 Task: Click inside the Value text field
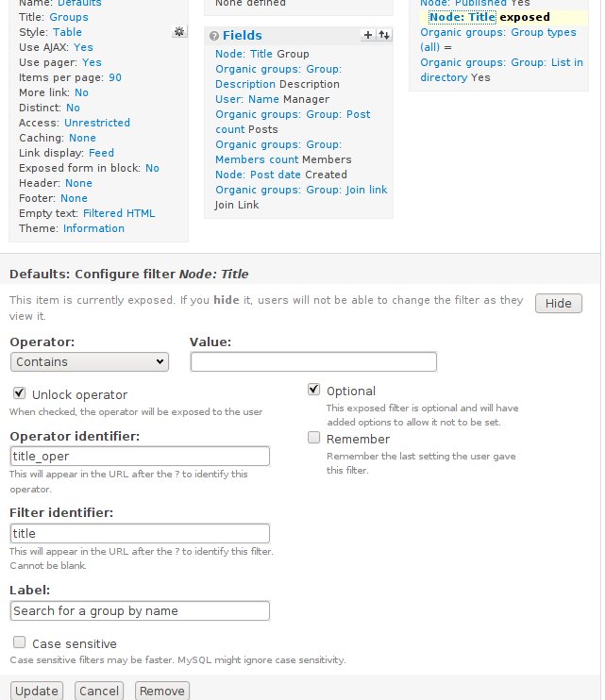313,361
